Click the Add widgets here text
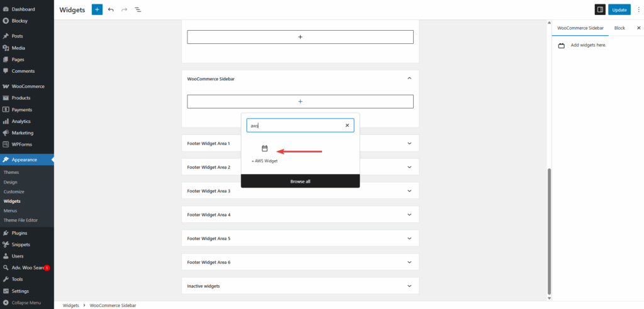This screenshot has width=644, height=309. point(589,45)
